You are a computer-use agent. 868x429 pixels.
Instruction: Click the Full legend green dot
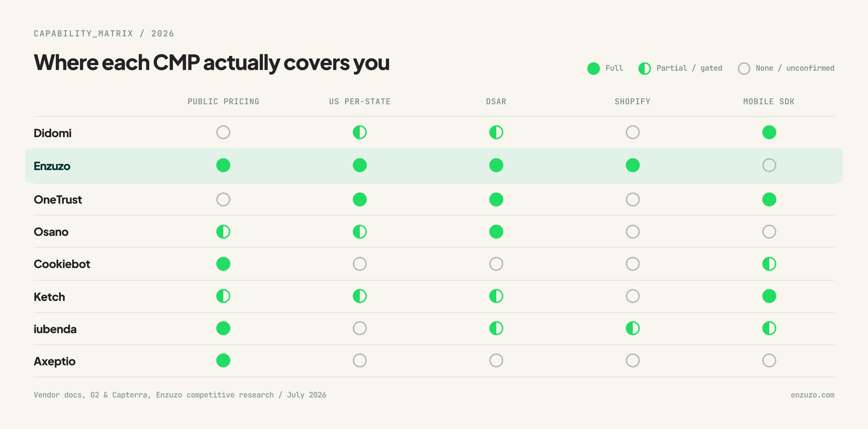[x=593, y=68]
